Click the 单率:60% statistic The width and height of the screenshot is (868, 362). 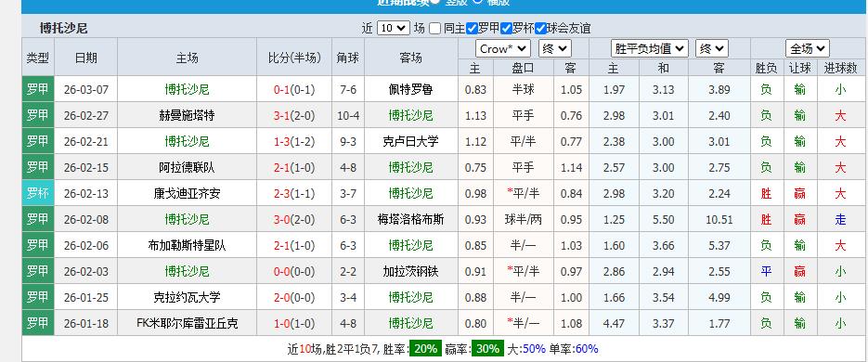pyautogui.click(x=574, y=349)
